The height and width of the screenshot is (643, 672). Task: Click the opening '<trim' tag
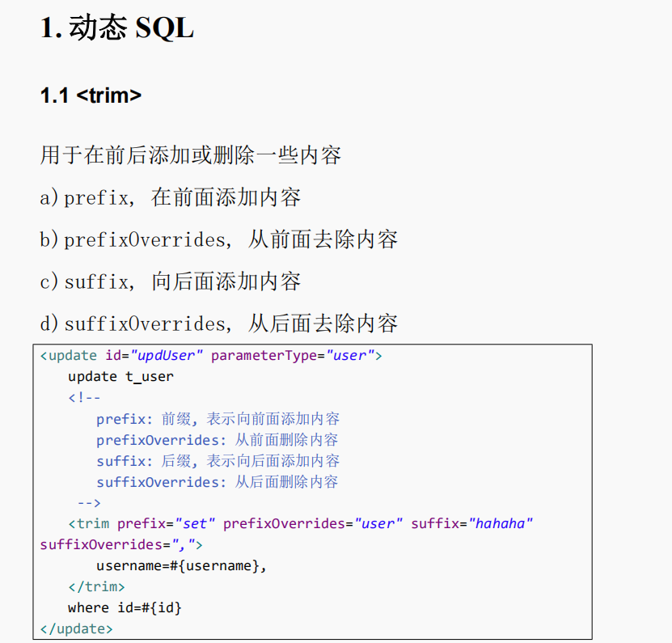[x=89, y=524]
